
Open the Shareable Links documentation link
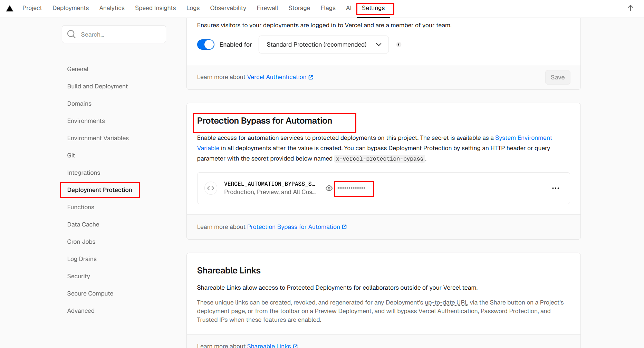(269, 346)
